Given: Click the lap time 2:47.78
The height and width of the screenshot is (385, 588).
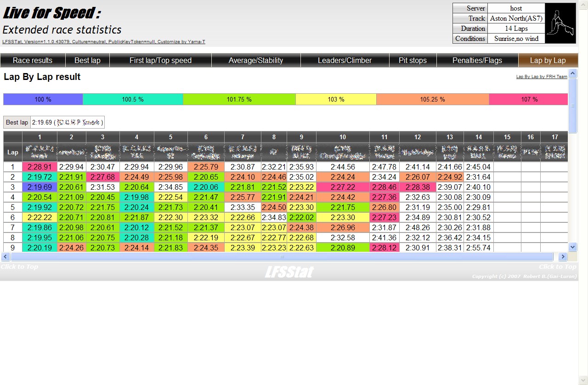Looking at the screenshot, I should pyautogui.click(x=384, y=167).
